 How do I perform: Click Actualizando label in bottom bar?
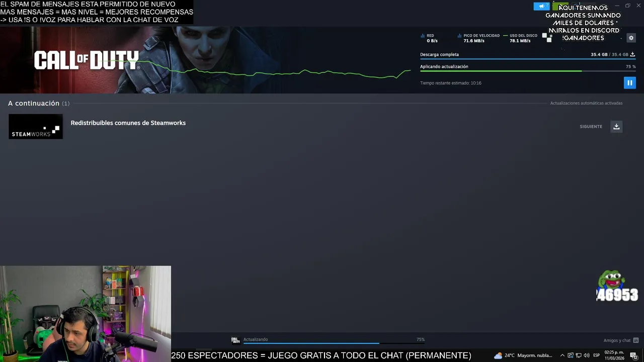coord(256,339)
